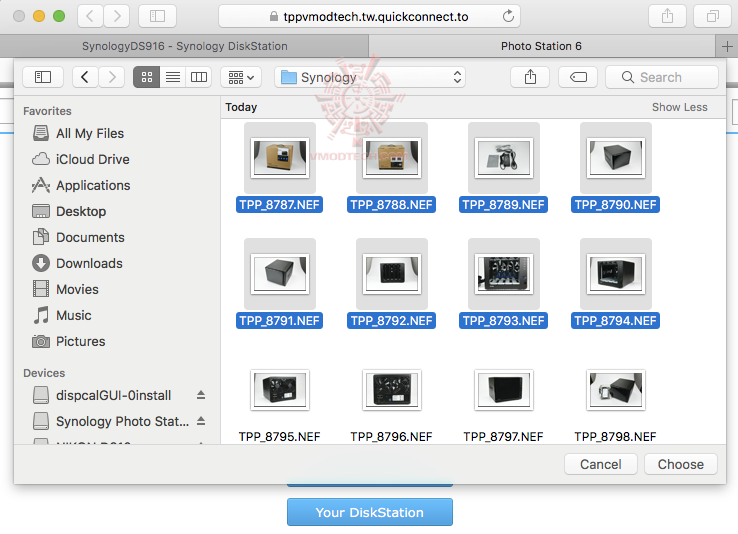Click the Your DiskStation button
This screenshot has width=738, height=534.
(370, 512)
